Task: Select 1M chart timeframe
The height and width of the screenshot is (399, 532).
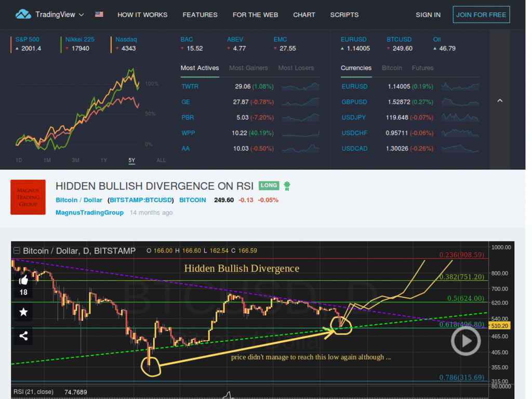Action: [x=47, y=160]
